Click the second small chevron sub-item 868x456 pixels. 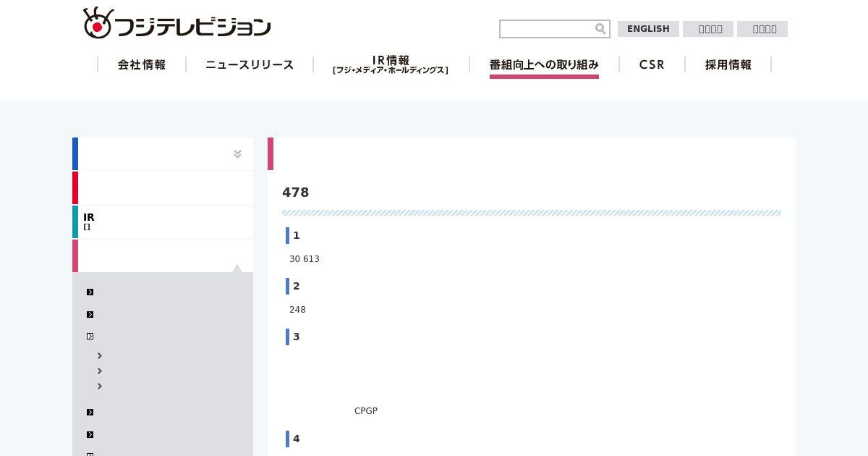(100, 371)
